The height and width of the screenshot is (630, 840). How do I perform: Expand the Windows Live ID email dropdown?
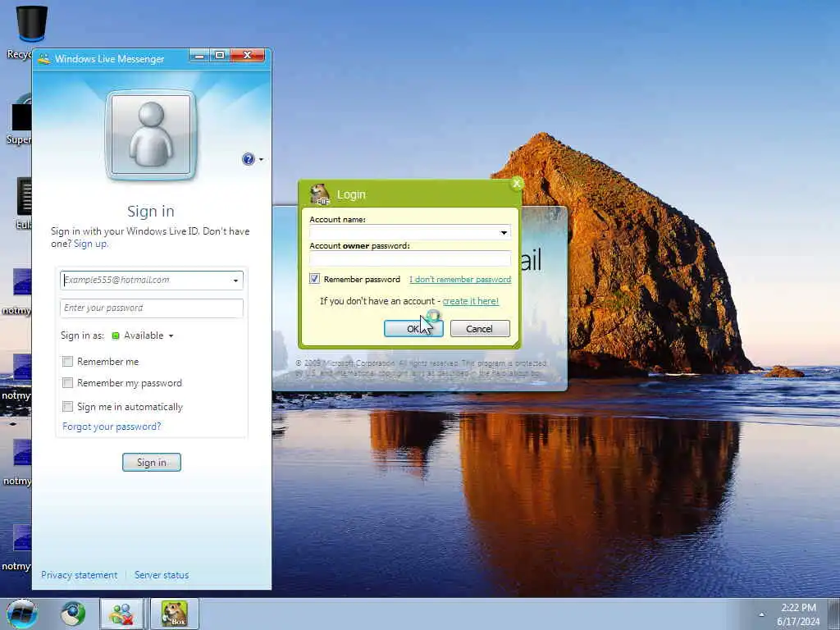(x=235, y=281)
